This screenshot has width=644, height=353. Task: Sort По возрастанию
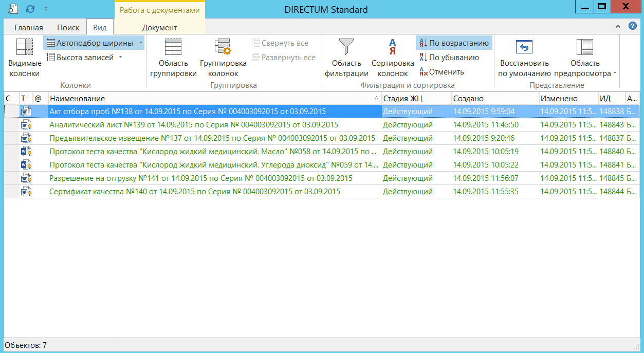point(454,43)
